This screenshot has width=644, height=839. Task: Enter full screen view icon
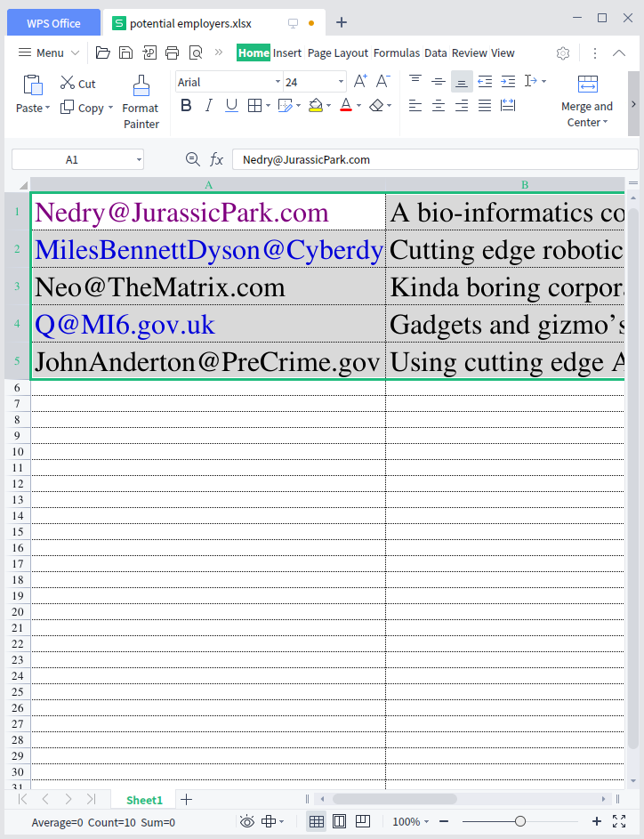(619, 821)
